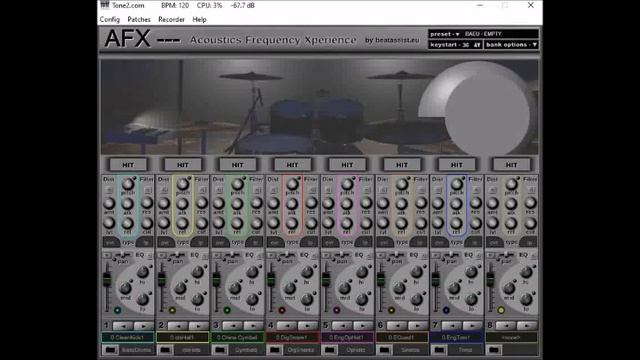The image size is (640, 360).
Task: Click the HIT button for channel 1
Action: [128, 165]
